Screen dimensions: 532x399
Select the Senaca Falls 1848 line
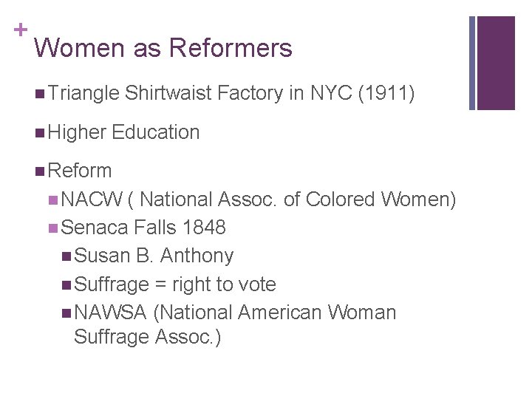pos(143,228)
